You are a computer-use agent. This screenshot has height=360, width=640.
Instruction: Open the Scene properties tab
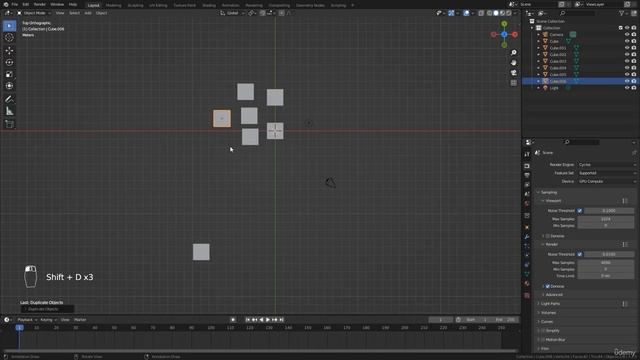pyautogui.click(x=527, y=194)
